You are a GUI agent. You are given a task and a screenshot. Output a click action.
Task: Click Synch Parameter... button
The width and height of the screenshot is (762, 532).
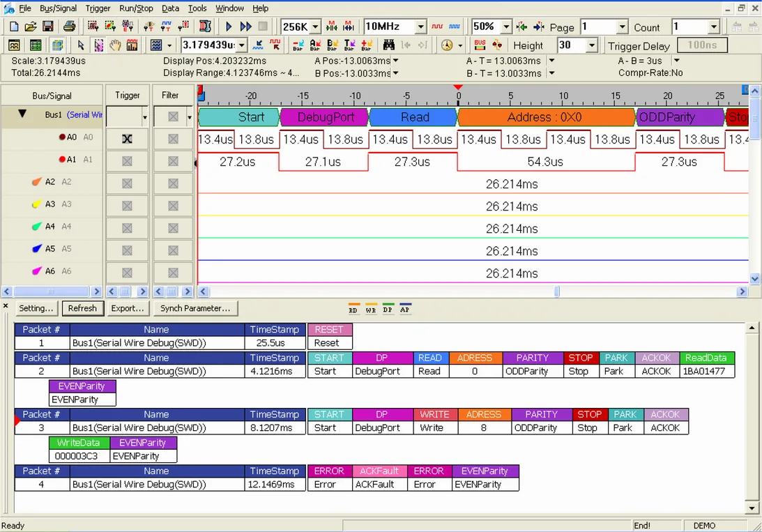195,308
